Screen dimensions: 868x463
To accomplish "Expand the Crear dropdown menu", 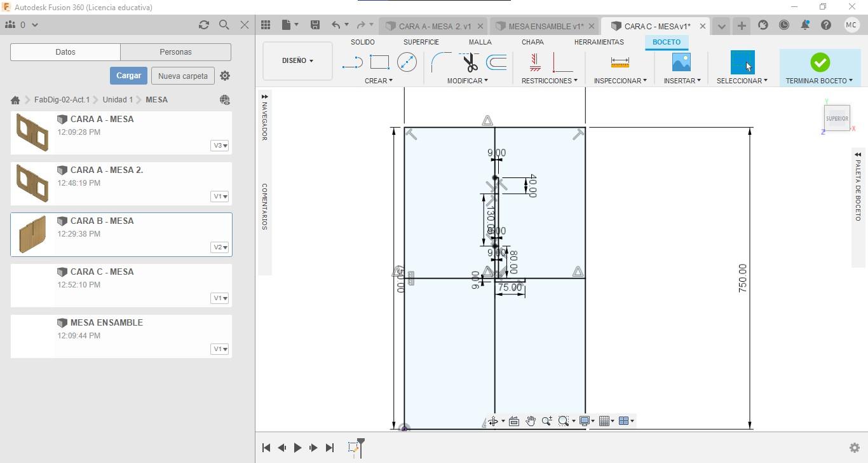I will pyautogui.click(x=379, y=81).
